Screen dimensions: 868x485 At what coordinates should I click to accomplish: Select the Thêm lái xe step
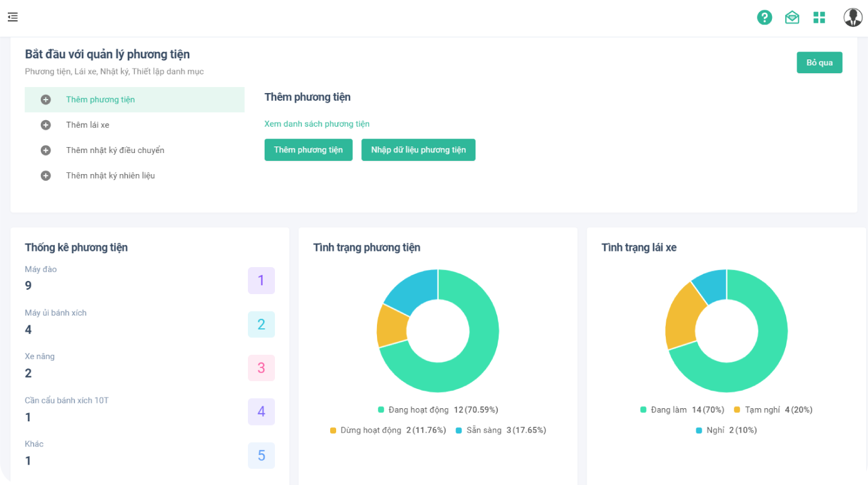click(x=88, y=125)
